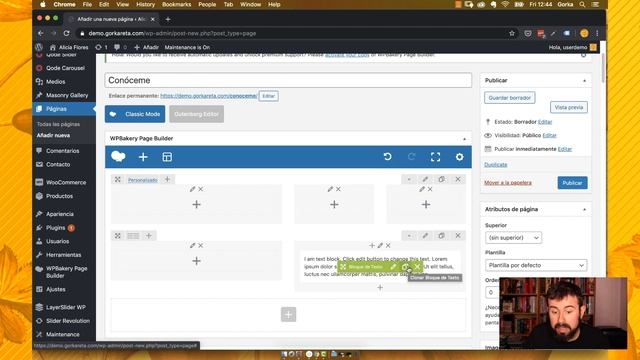Collapse Atributos de página panel
This screenshot has height=360, width=640.
[x=584, y=209]
